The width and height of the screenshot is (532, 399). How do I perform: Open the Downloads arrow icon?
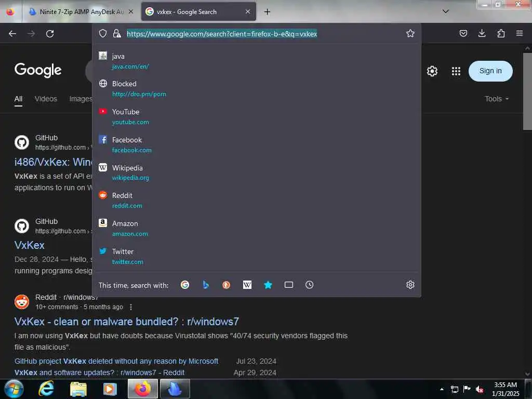coord(482,33)
